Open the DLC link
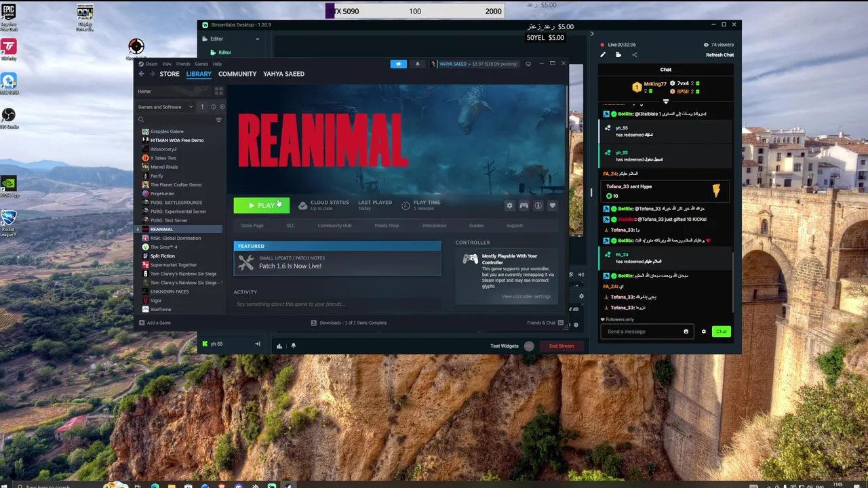The height and width of the screenshot is (488, 868). pyautogui.click(x=290, y=226)
